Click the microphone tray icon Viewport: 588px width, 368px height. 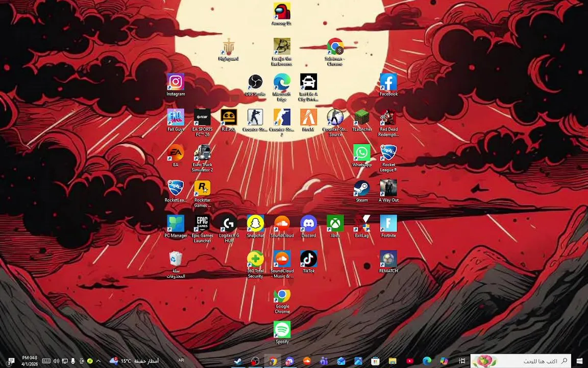click(73, 361)
